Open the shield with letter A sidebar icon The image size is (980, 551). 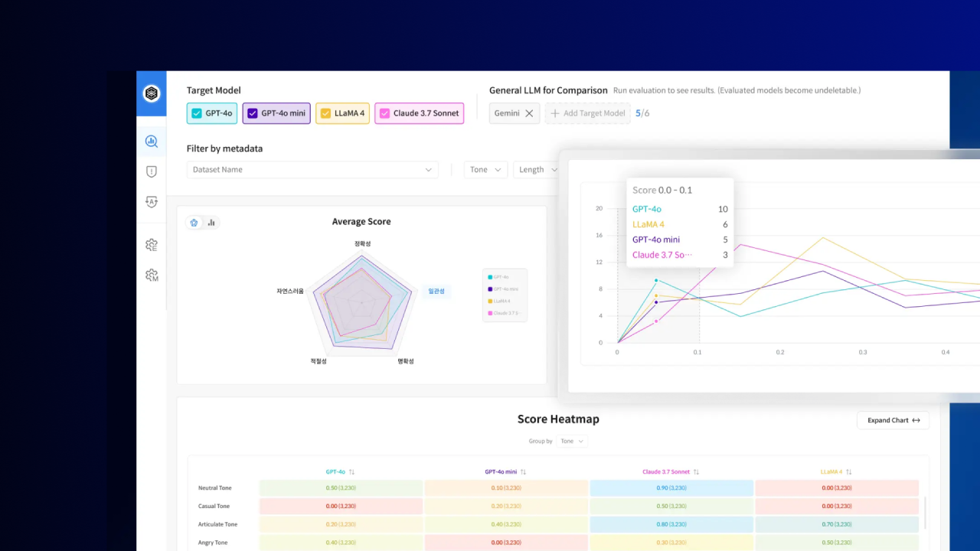click(x=151, y=202)
